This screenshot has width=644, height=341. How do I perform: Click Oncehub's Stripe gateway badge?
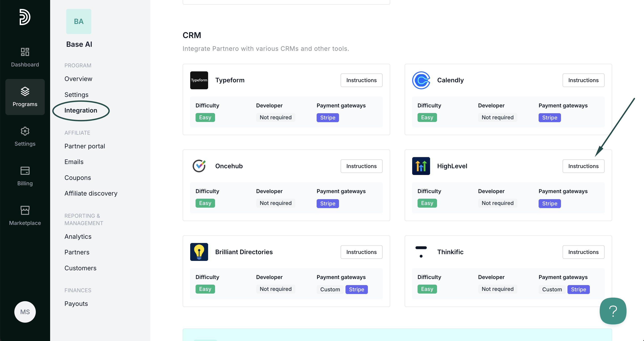point(328,203)
